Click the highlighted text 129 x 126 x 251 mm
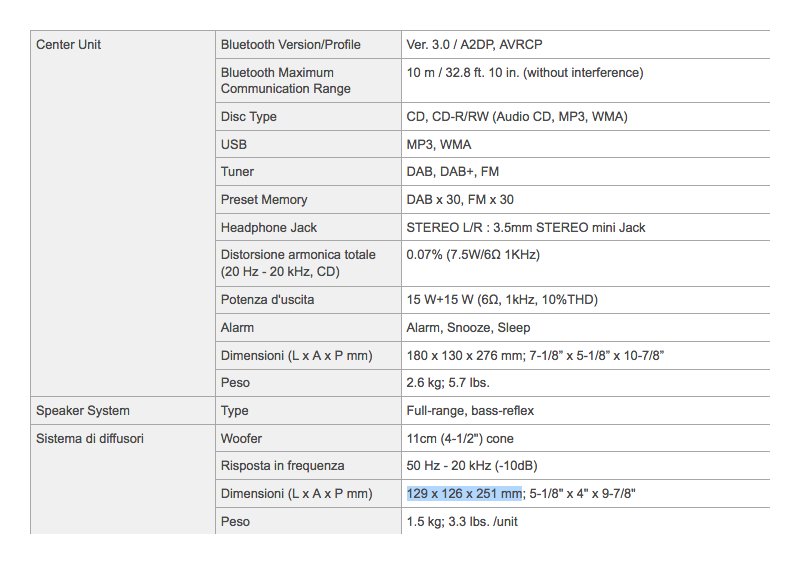 [464, 494]
